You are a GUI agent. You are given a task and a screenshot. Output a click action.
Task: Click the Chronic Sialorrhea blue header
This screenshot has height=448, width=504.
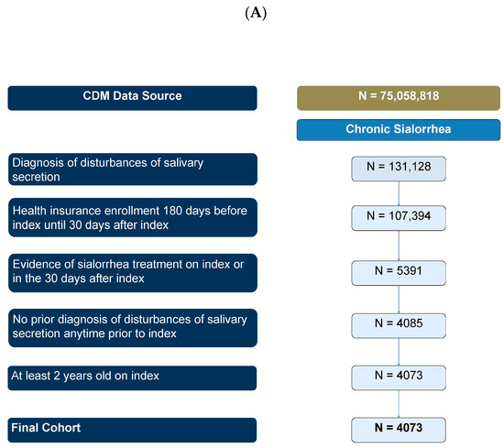[399, 130]
